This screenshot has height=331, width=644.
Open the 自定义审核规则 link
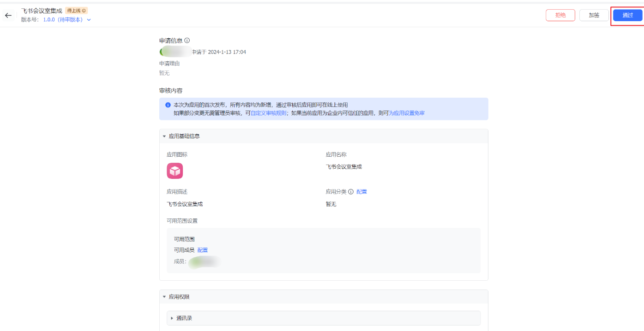(x=268, y=113)
